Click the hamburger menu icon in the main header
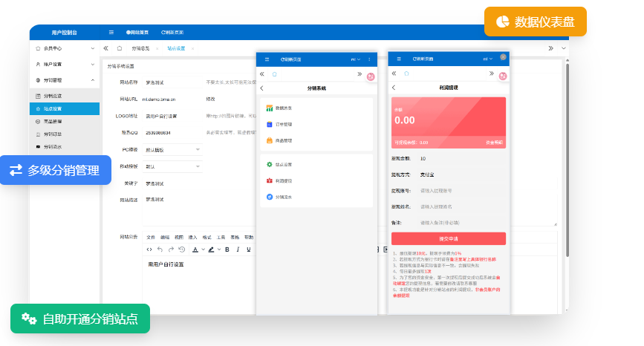Screen dimensions: 644x346 pyautogui.click(x=111, y=33)
